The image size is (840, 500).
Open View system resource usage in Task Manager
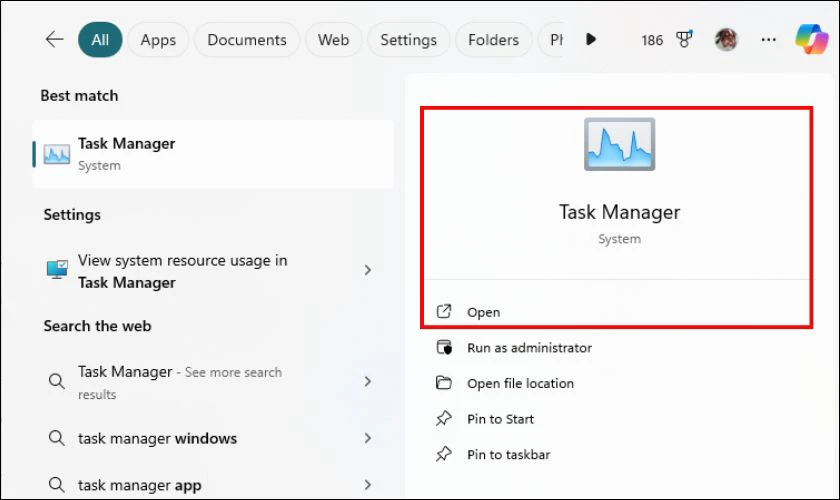213,271
